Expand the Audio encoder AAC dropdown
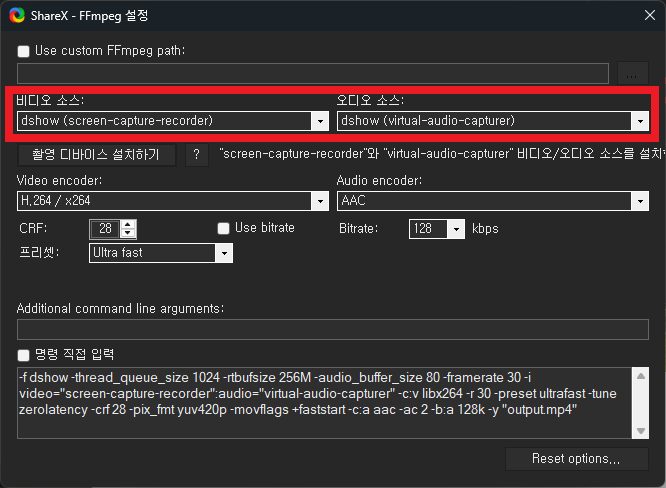Screen dimensions: 666x488 [493, 201]
